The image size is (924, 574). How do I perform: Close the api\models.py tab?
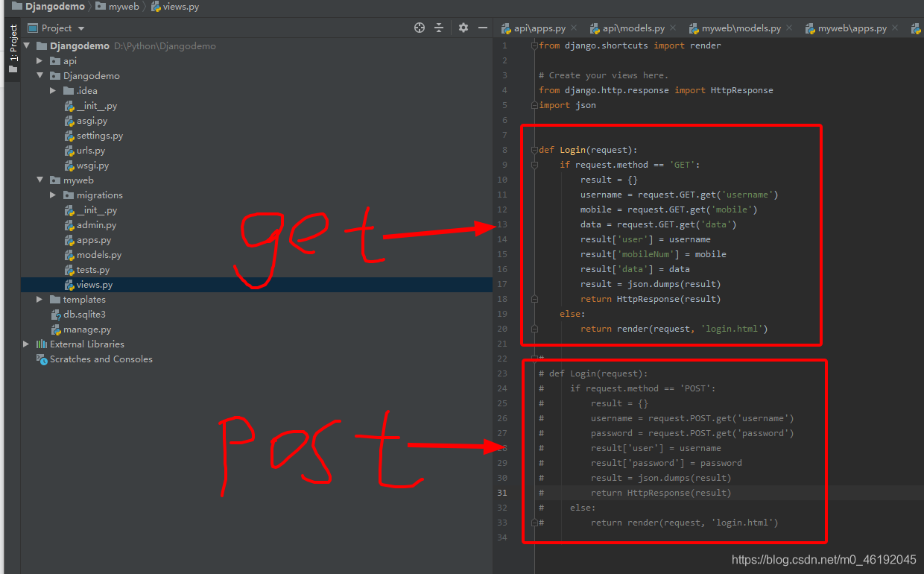672,28
